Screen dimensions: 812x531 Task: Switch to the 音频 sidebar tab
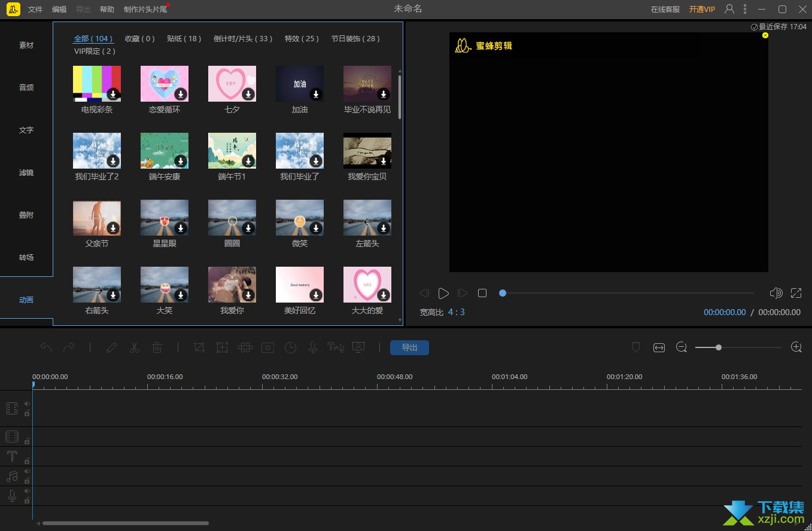pyautogui.click(x=26, y=87)
